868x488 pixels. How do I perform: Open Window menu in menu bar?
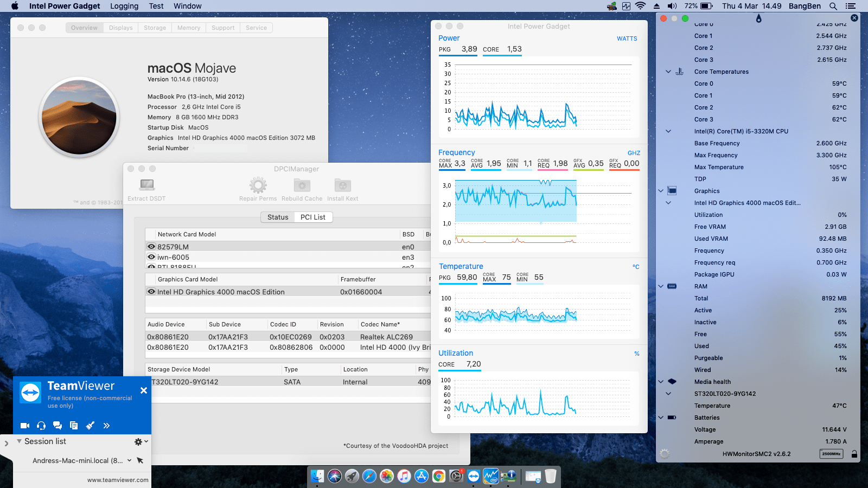187,6
